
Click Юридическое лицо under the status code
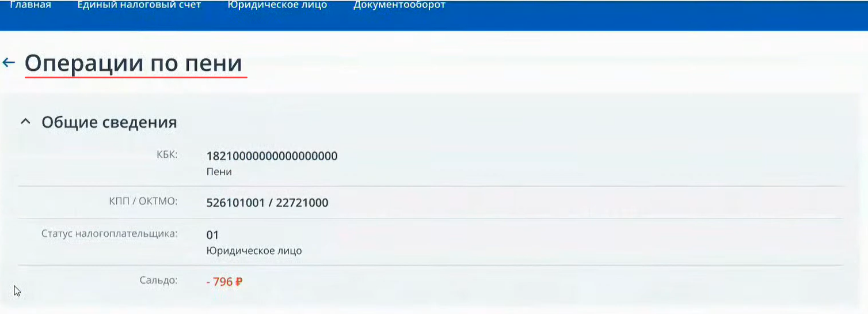click(x=254, y=251)
